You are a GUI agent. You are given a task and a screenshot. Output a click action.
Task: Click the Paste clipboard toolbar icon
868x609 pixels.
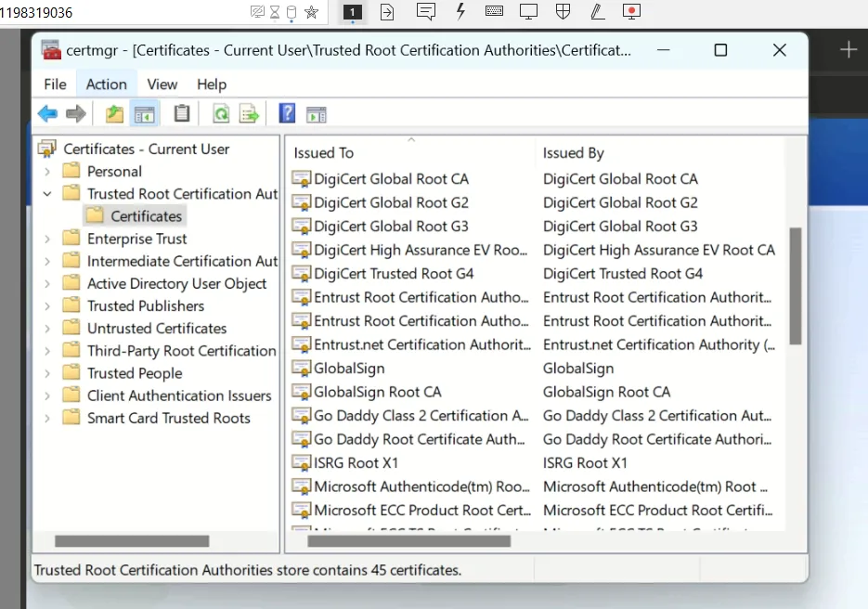(x=182, y=114)
